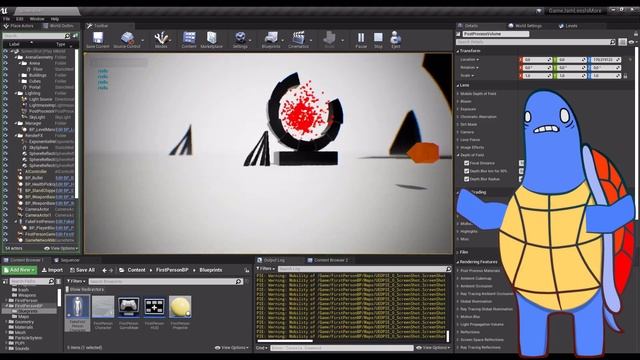The image size is (640, 360).
Task: Toggle visibility of Light Source actor
Action: click(5, 99)
